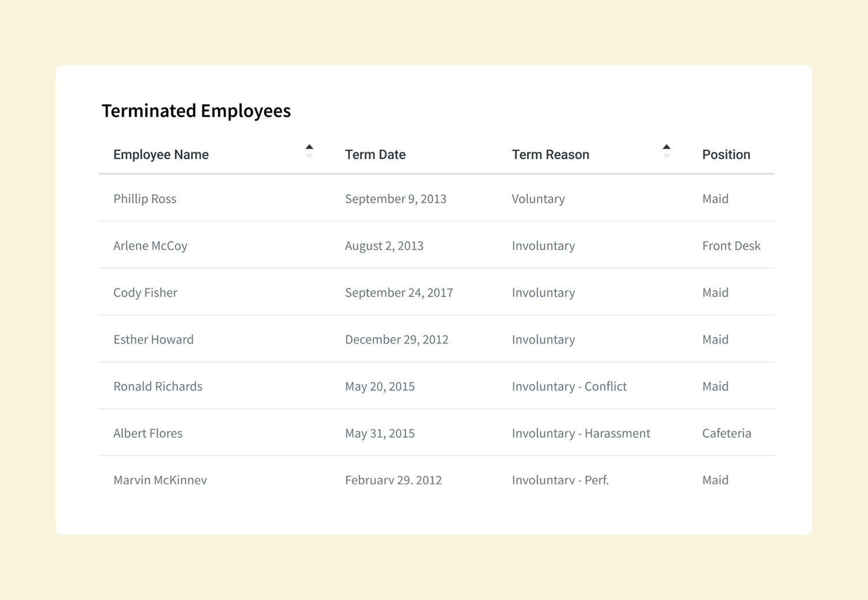Click the Cafeteria position cell

tap(727, 433)
